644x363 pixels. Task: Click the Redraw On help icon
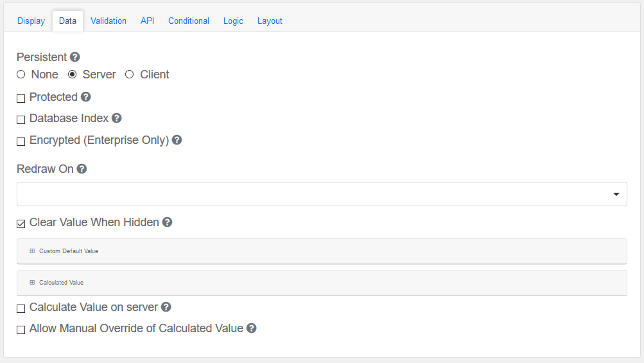pos(82,169)
